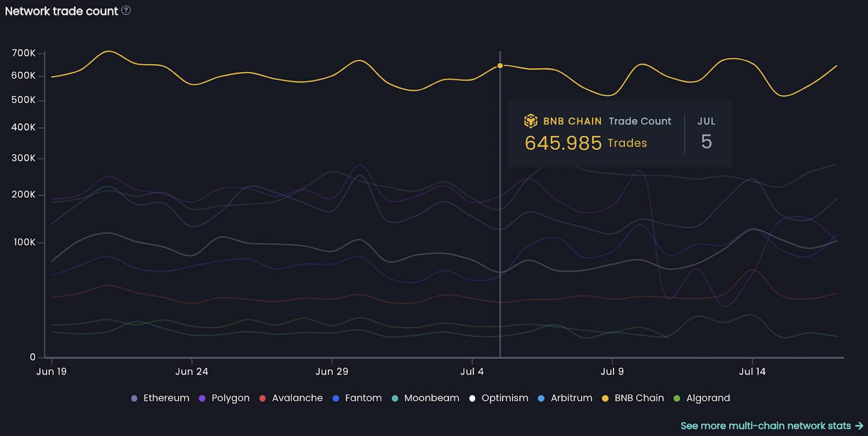Viewport: 868px width, 436px height.
Task: Toggle BNB Chain series in the legend
Action: tap(633, 398)
